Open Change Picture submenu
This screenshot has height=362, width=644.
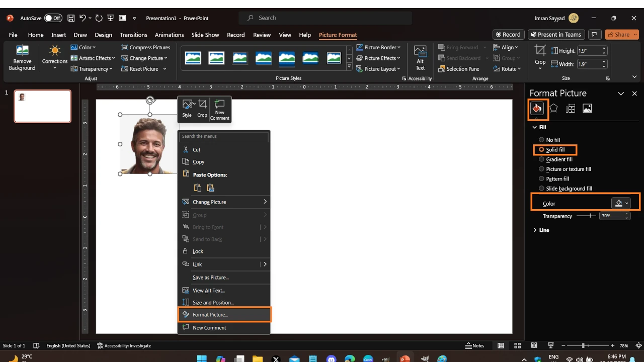[x=224, y=202]
